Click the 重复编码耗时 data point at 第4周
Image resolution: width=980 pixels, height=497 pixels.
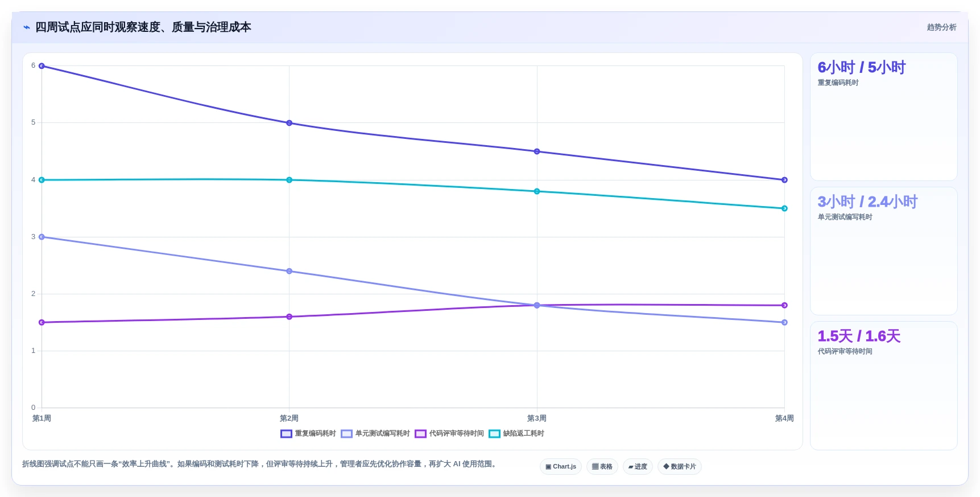click(784, 180)
